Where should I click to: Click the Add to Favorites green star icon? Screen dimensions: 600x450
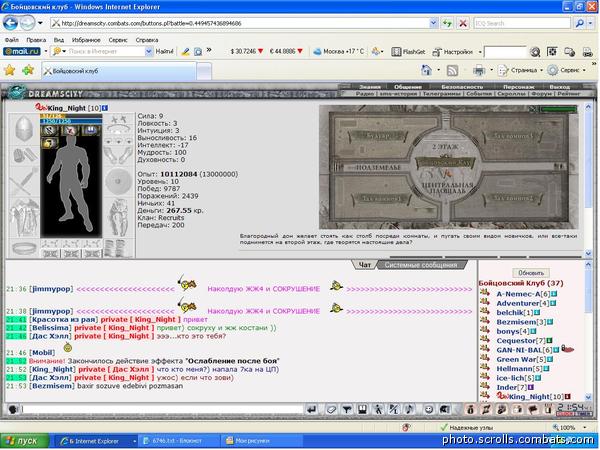(28, 70)
